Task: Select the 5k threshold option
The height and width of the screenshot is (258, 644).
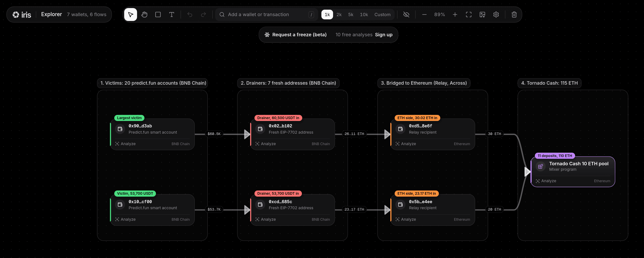Action: 351,15
